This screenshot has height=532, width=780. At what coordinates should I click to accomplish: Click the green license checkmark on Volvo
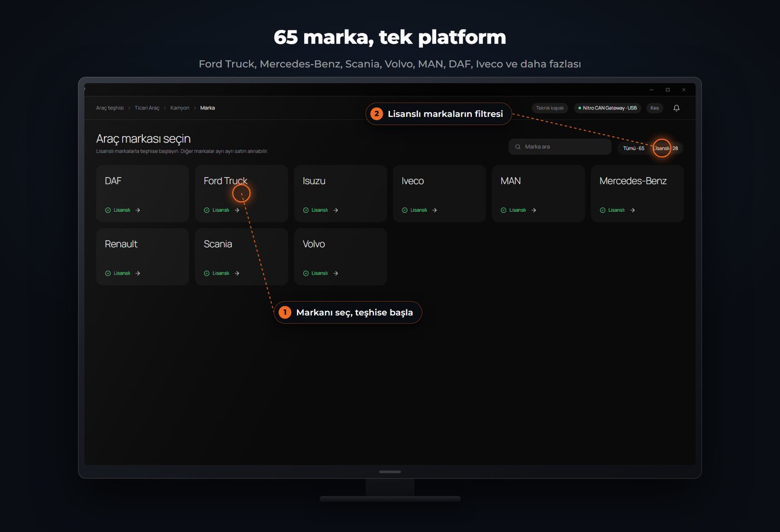(x=306, y=273)
